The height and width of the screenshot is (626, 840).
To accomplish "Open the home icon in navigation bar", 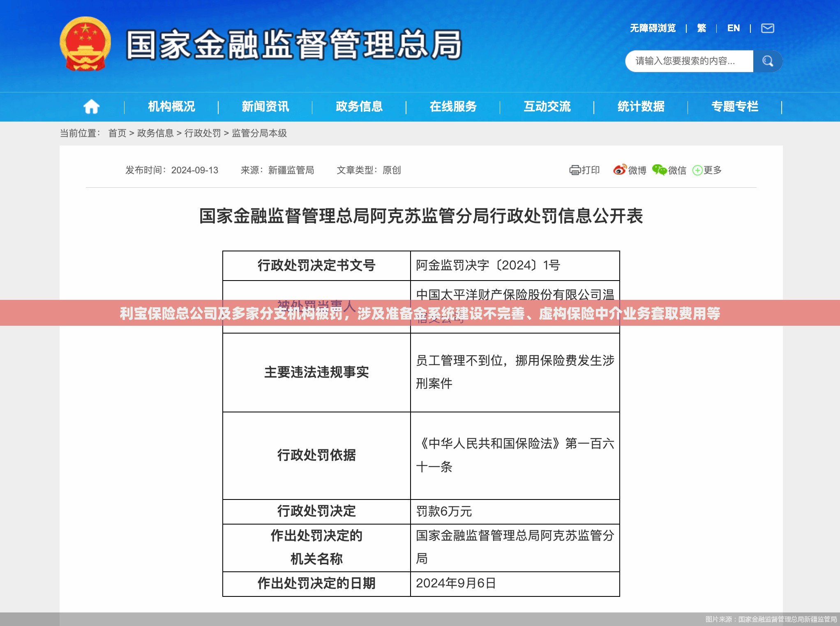I will [91, 107].
